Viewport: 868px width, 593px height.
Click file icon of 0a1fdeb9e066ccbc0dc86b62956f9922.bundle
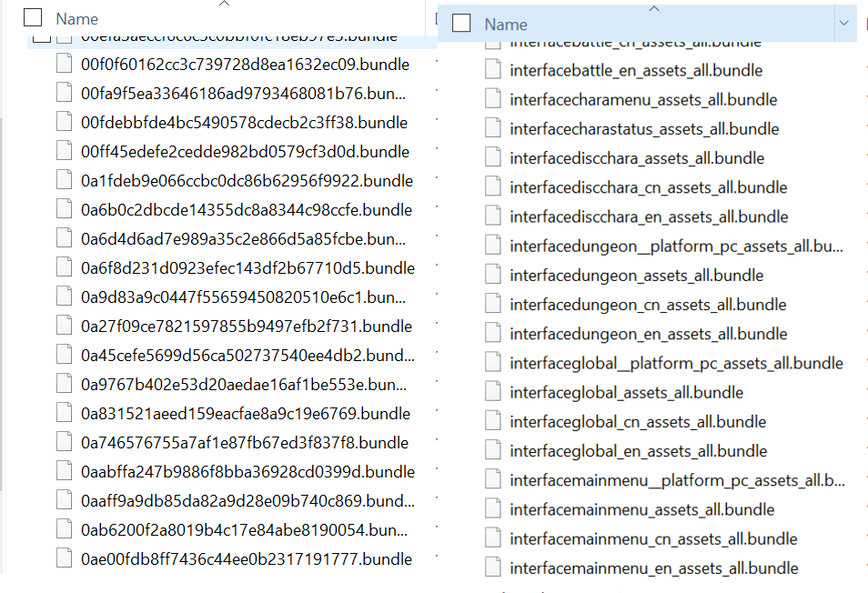click(x=64, y=181)
